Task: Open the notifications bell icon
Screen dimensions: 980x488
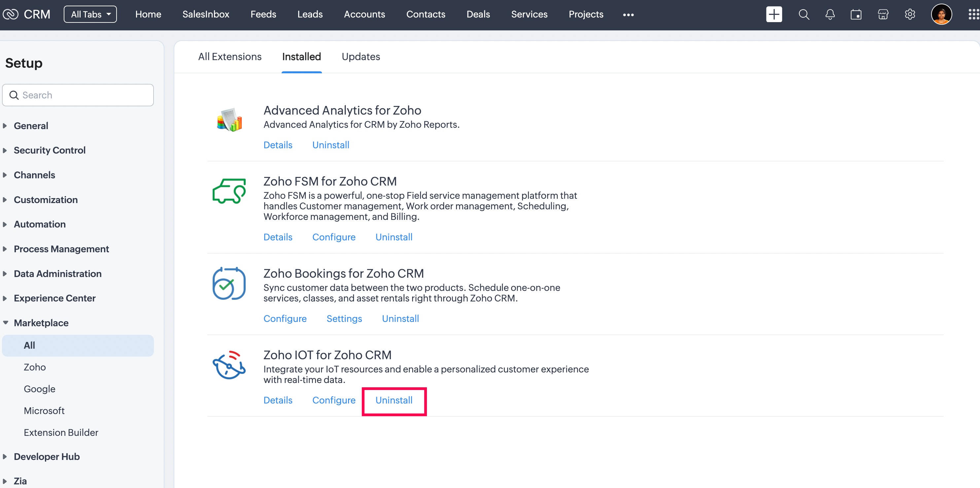Action: [830, 15]
